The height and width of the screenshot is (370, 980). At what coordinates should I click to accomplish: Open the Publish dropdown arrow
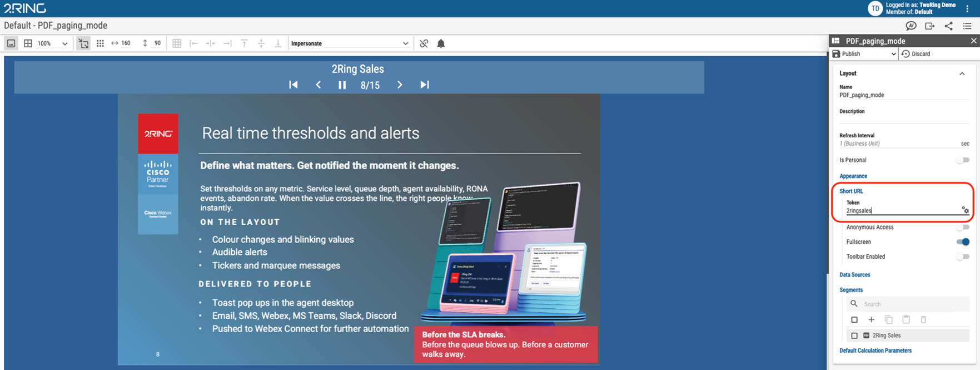pyautogui.click(x=893, y=54)
